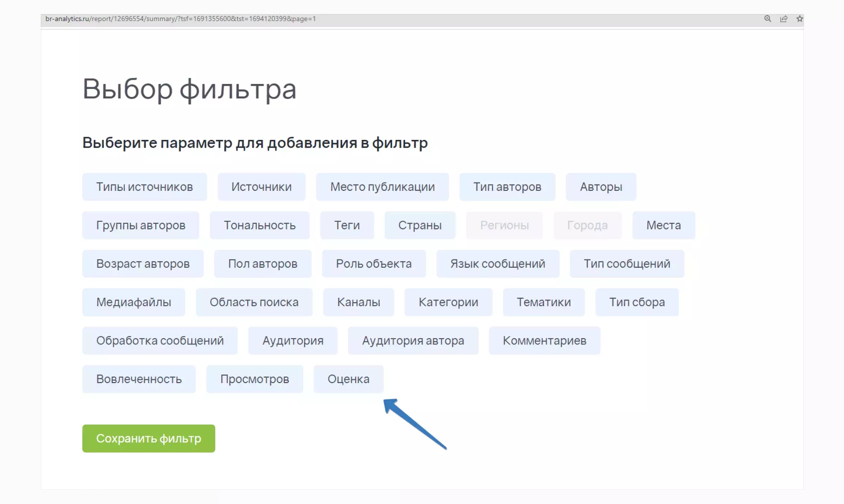
Task: Choose Область поиска parameter
Action: click(x=254, y=302)
